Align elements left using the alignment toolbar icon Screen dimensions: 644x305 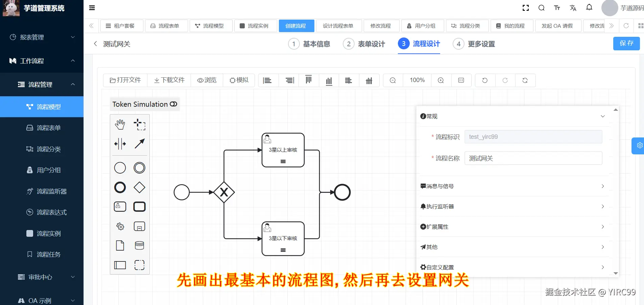(x=268, y=80)
